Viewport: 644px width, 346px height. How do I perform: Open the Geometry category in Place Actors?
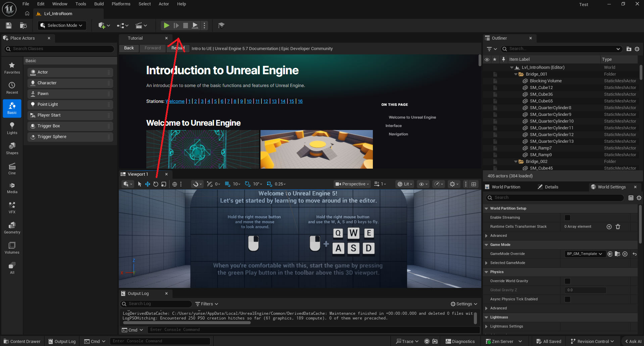(12, 228)
